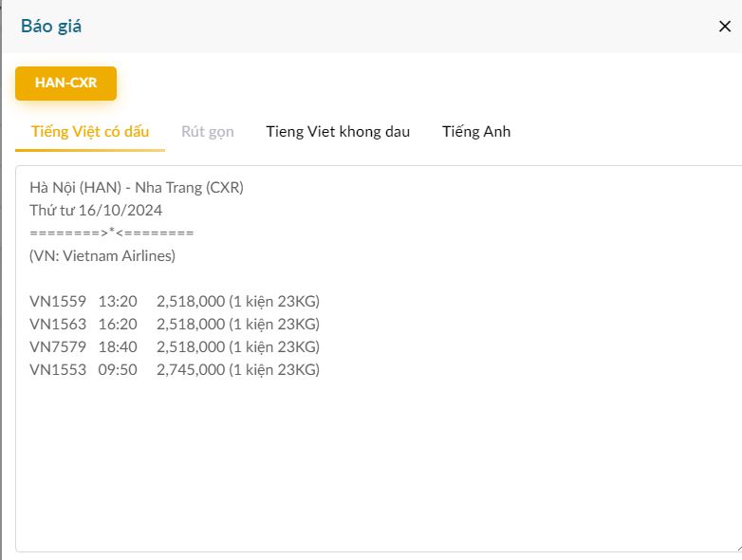This screenshot has width=742, height=560.
Task: Click the date line Thứ tư 16/10/2024
Action: tap(96, 211)
